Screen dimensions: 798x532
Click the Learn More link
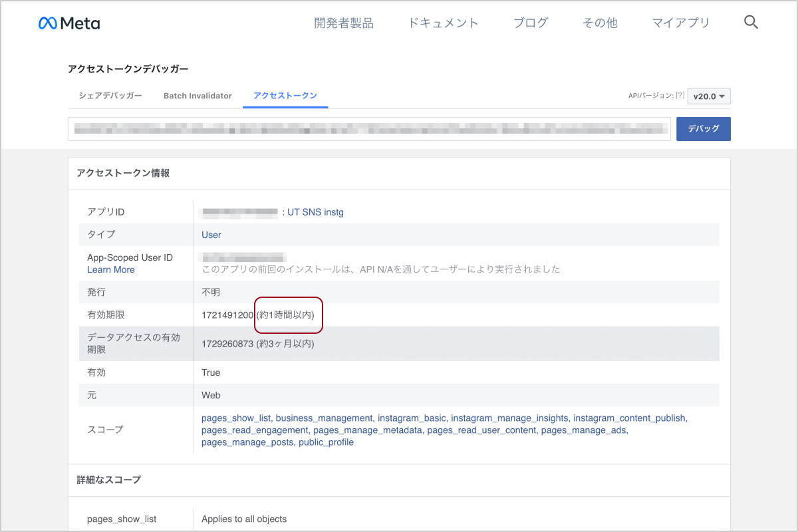click(111, 269)
